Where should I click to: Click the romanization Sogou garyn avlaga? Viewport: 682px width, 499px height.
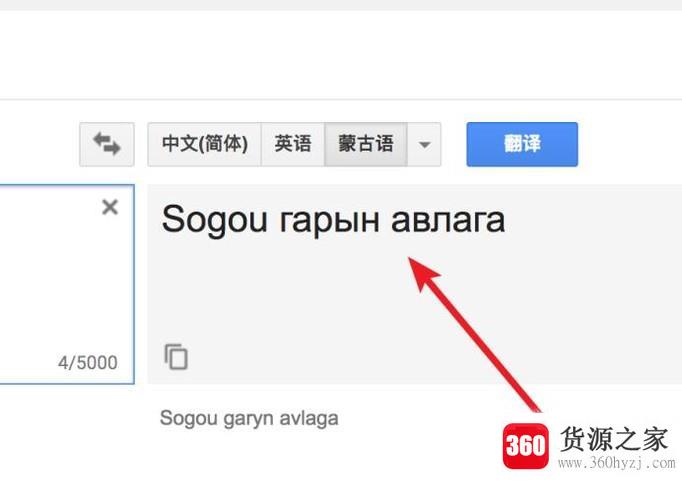[x=249, y=419]
